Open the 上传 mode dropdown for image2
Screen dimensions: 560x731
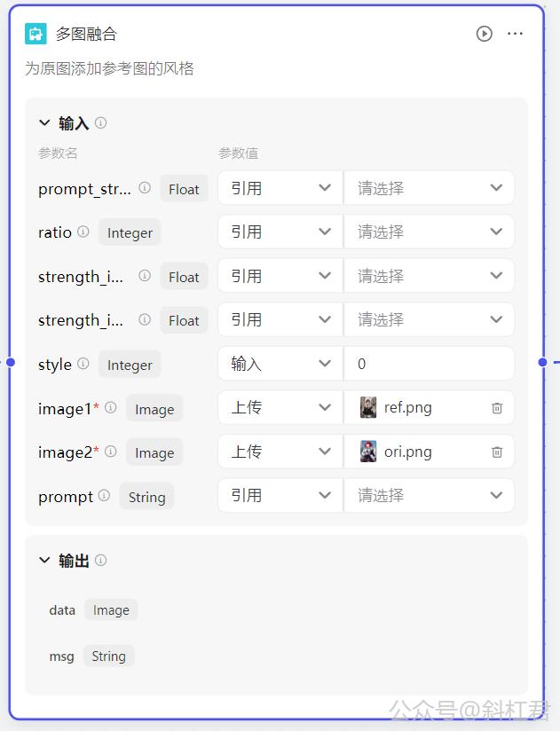280,452
